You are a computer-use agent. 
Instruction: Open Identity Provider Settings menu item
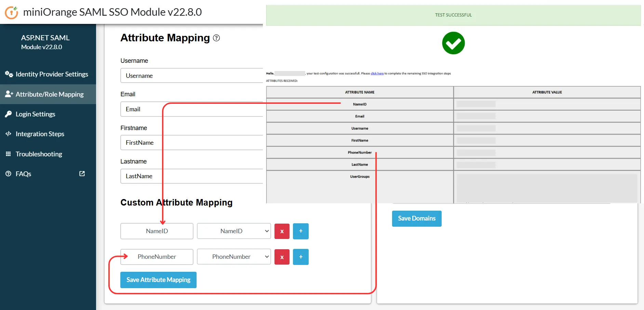(48, 74)
